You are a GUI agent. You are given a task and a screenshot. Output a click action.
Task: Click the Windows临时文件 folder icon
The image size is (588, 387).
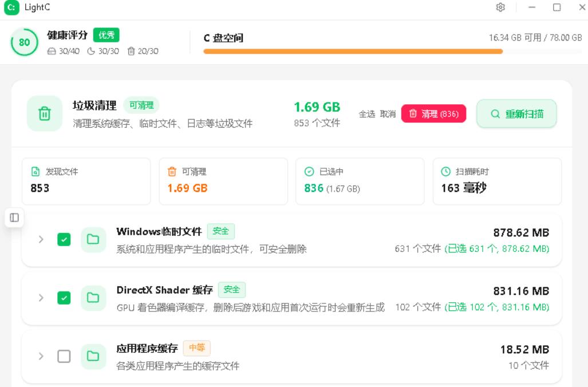(x=93, y=239)
